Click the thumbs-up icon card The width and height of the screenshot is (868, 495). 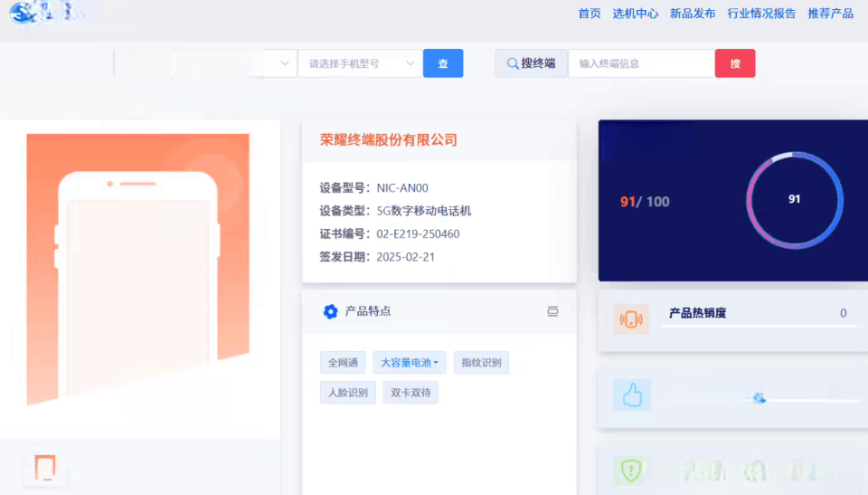pos(632,395)
